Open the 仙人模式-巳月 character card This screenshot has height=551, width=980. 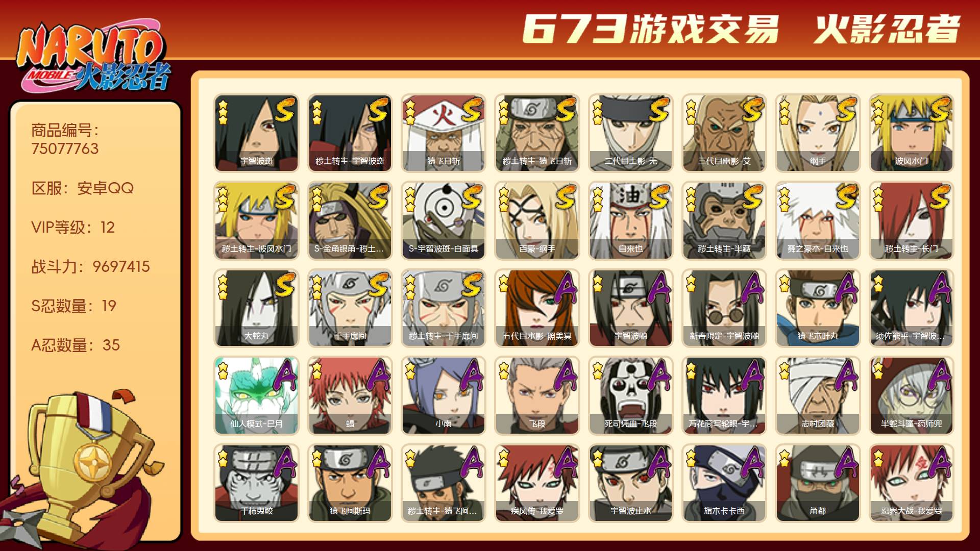(256, 395)
